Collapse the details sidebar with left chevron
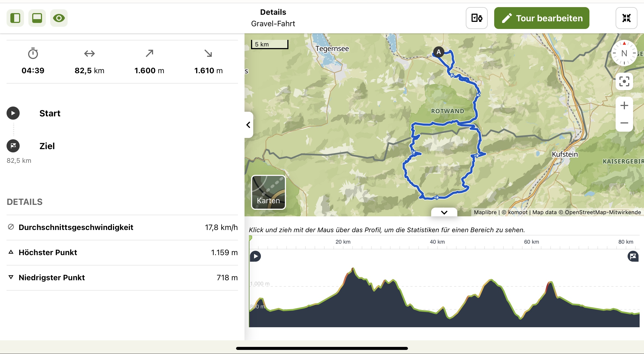 pos(248,125)
